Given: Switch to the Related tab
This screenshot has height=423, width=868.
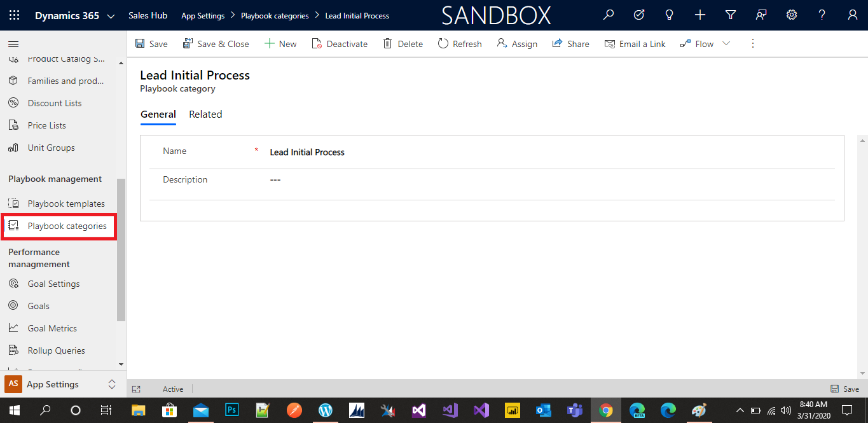Looking at the screenshot, I should coord(205,114).
